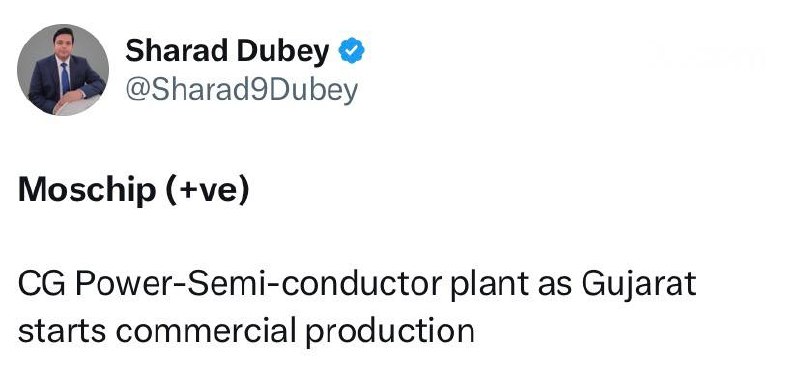Open Sharad Dubey's profile picture
This screenshot has height=374, width=800.
pos(63,70)
